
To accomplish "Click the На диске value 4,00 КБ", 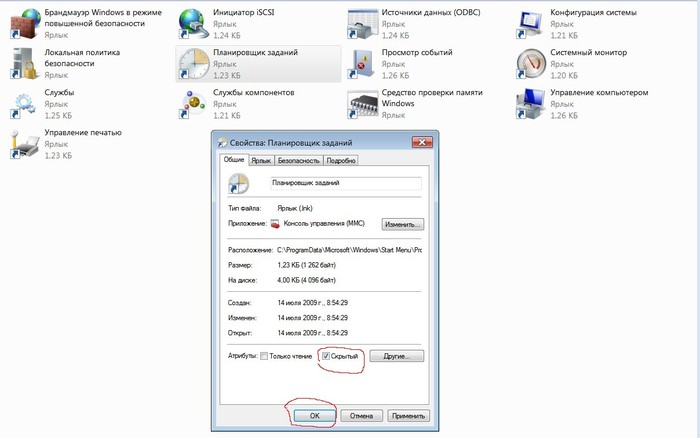I will (306, 280).
